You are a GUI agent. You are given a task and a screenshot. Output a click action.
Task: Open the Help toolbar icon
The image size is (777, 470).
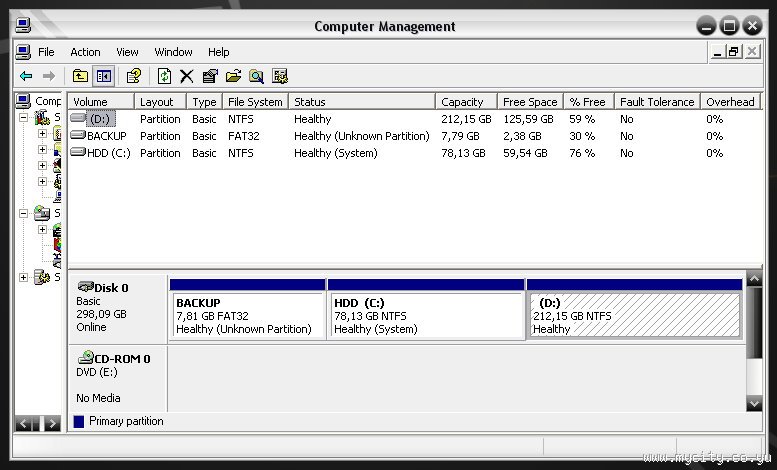point(134,76)
